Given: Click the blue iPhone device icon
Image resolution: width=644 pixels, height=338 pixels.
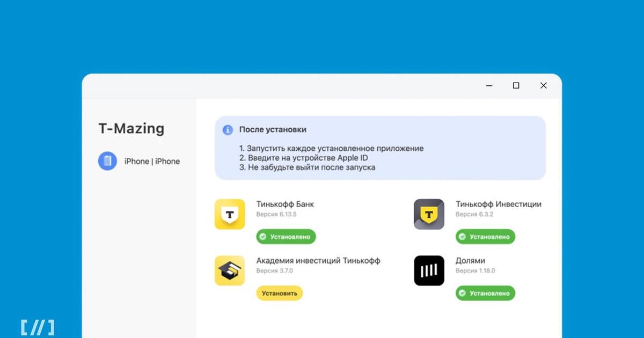Looking at the screenshot, I should point(107,161).
